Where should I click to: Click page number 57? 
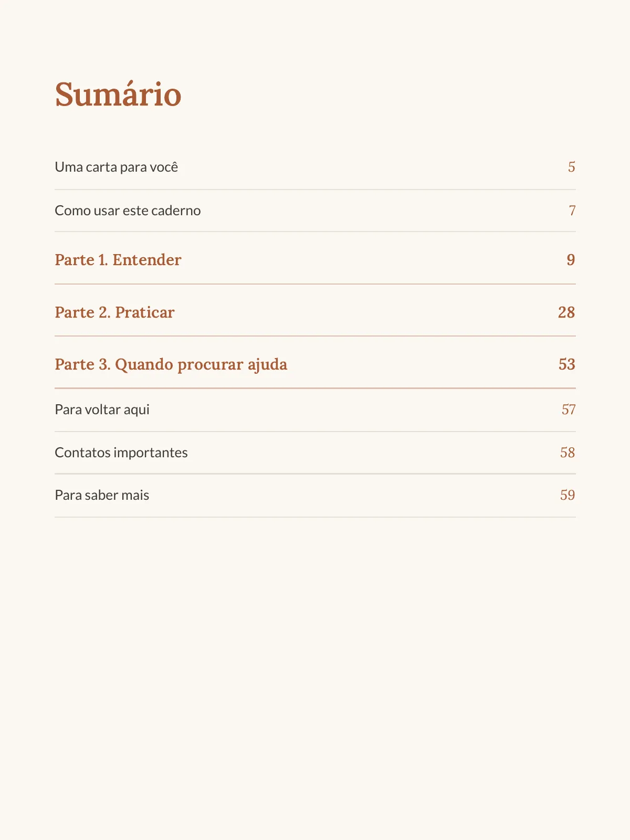(x=569, y=409)
